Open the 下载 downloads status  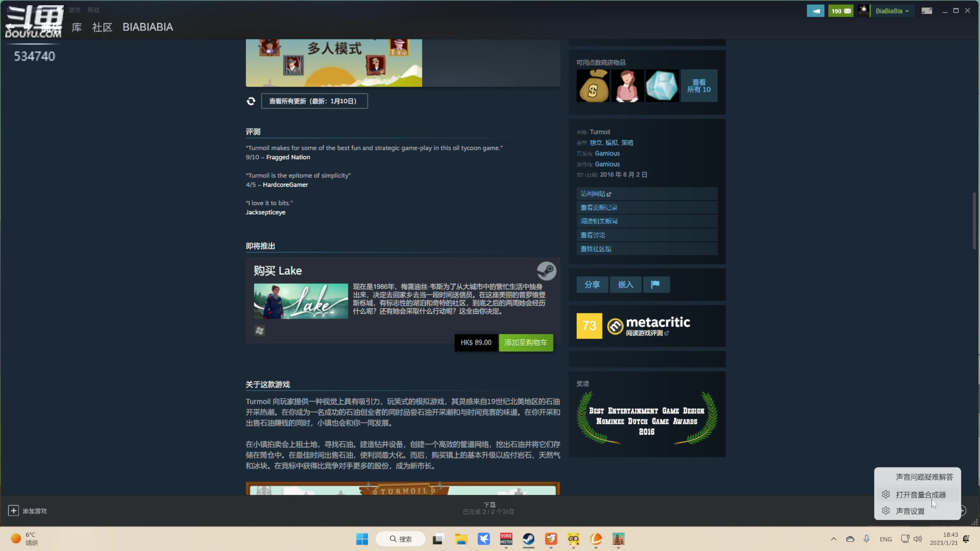coord(489,508)
